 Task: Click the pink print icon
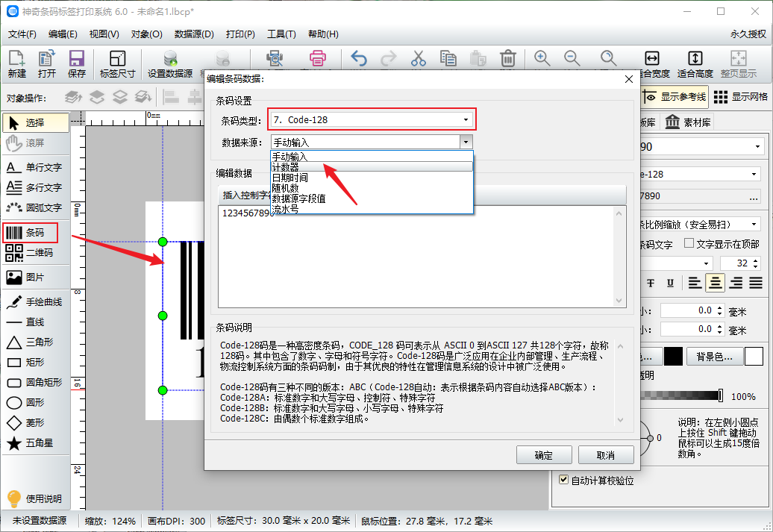tap(318, 58)
